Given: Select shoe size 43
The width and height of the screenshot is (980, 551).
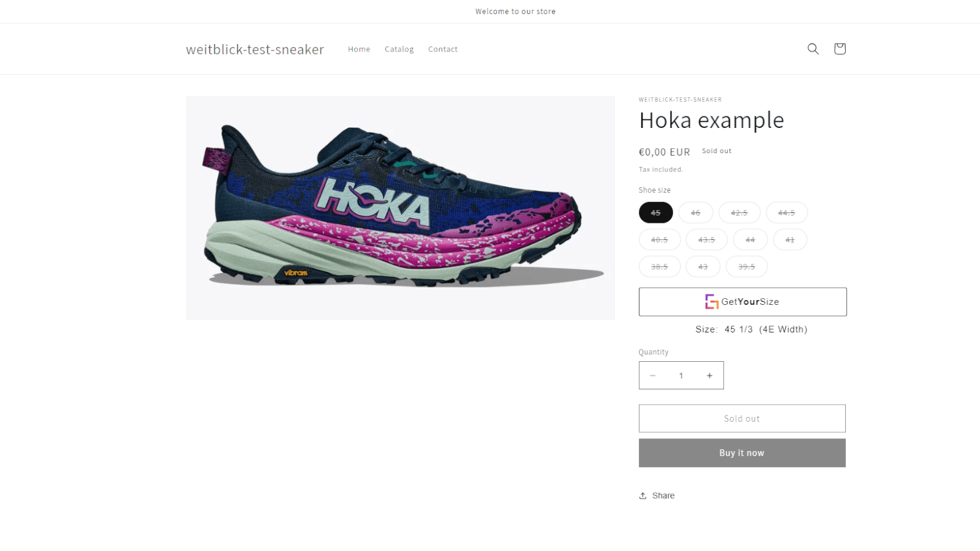Looking at the screenshot, I should (x=703, y=266).
